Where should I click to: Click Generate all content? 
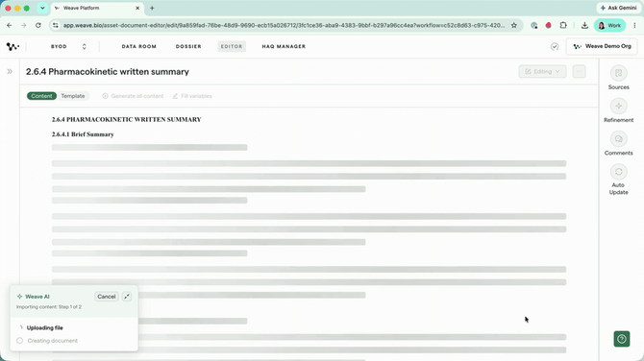(133, 96)
